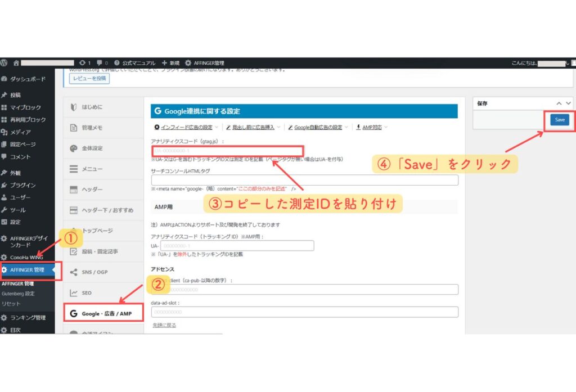Switch to トップページ tab

coord(103,231)
